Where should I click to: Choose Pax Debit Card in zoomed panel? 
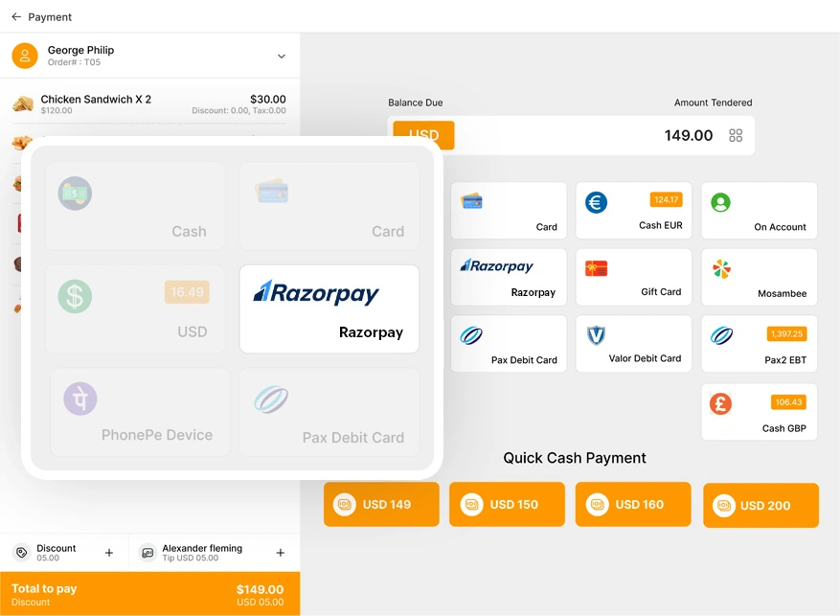(x=329, y=412)
